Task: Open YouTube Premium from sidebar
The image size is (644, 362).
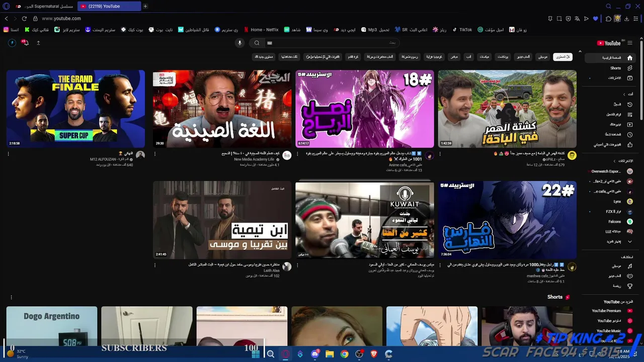Action: coord(610,311)
